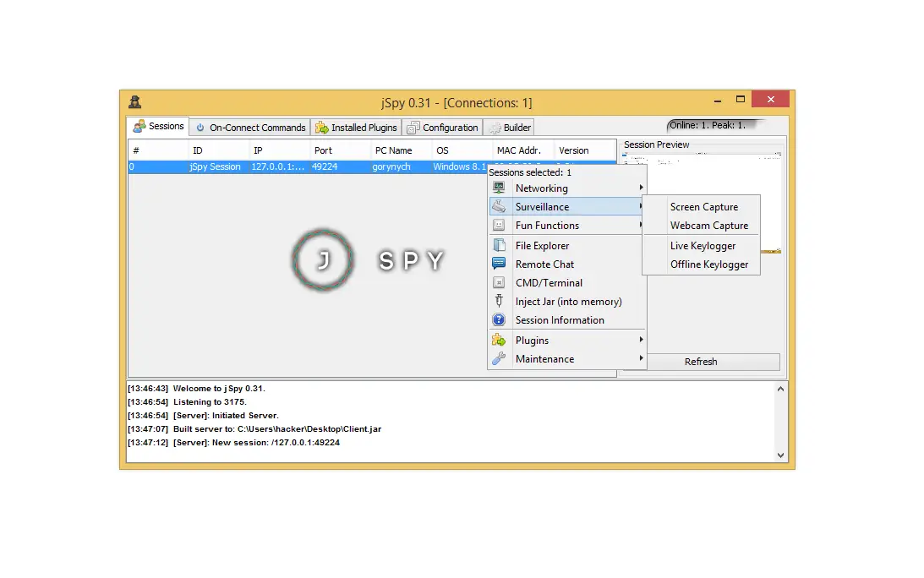Open the Webcam Capture tool
Image resolution: width=924 pixels, height=578 pixels.
click(708, 226)
